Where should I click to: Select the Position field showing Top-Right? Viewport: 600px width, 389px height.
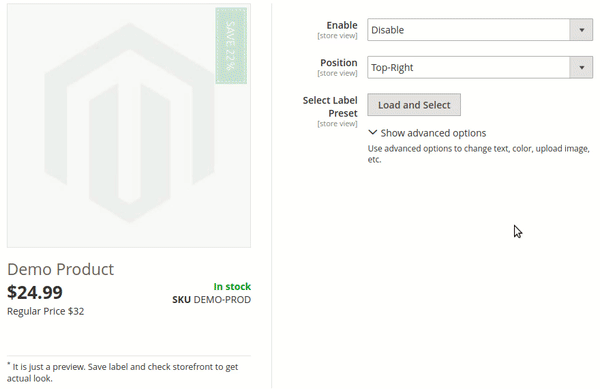point(480,67)
